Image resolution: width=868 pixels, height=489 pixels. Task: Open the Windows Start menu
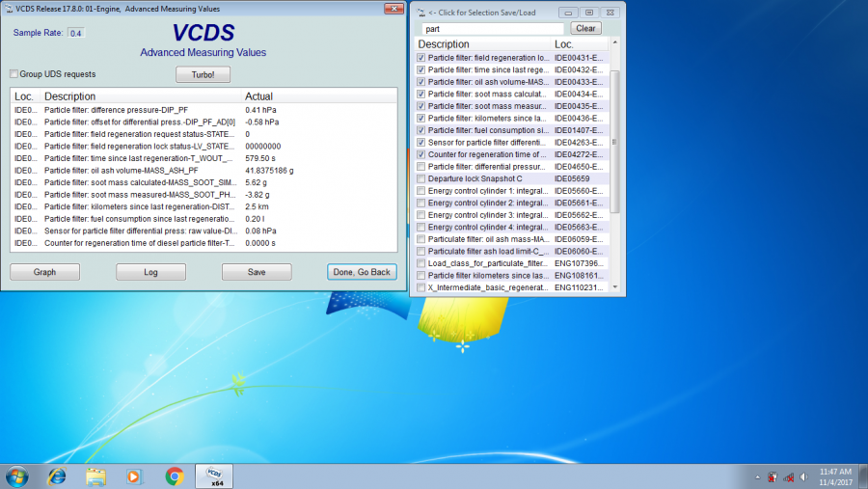(17, 475)
